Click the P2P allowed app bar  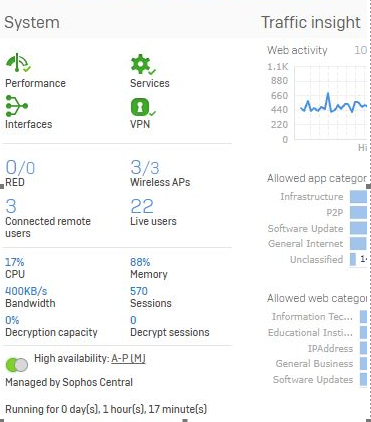click(358, 212)
